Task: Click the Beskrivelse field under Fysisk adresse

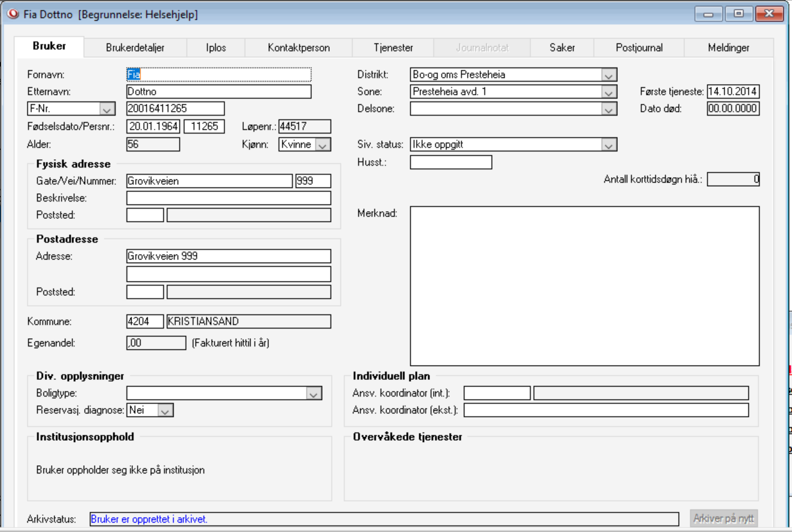Action: point(228,198)
